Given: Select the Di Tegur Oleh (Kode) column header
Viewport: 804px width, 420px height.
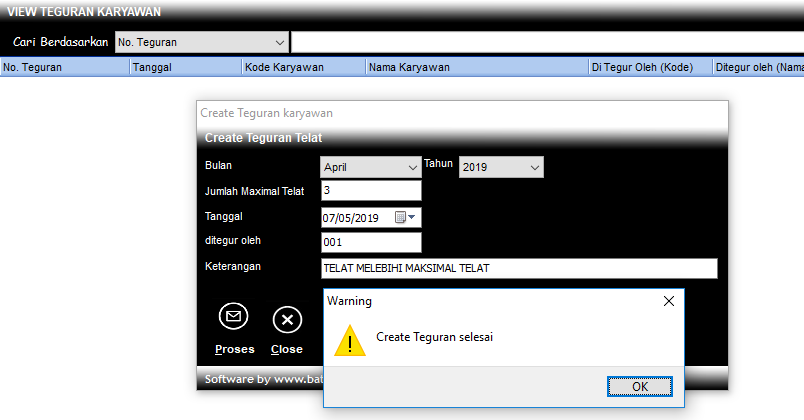Looking at the screenshot, I should [649, 68].
